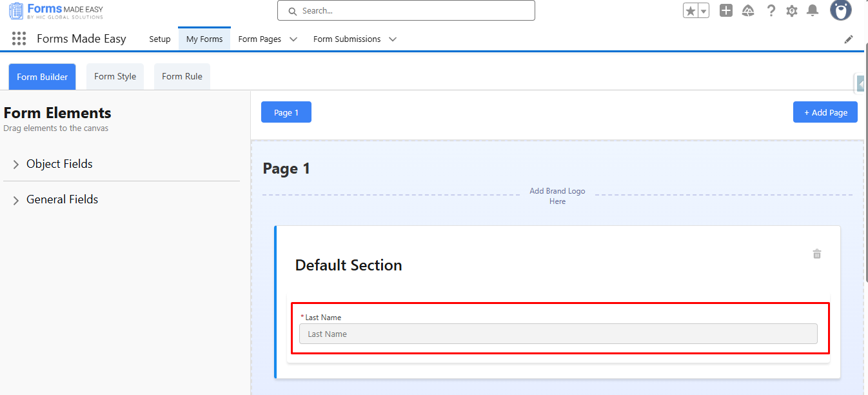Click the Last Name input field
Viewport: 868px width, 395px height.
(558, 334)
